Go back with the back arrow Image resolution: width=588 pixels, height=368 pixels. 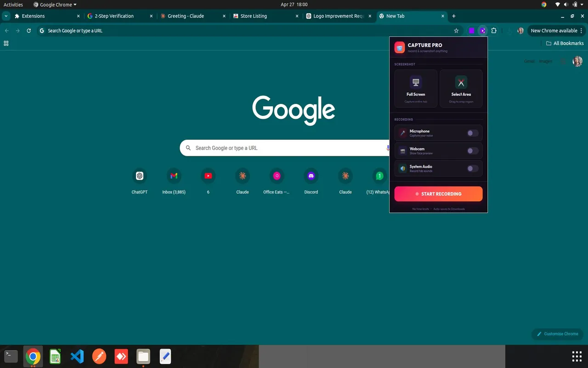click(6, 31)
